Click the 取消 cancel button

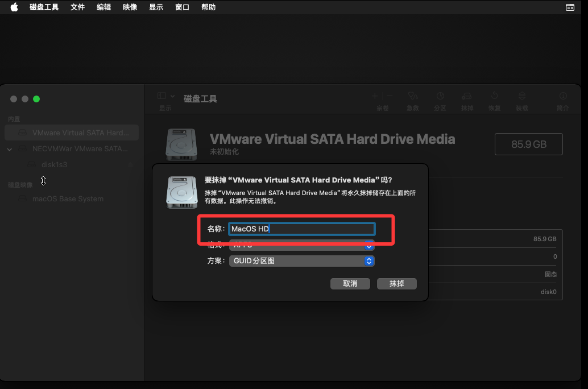point(350,284)
